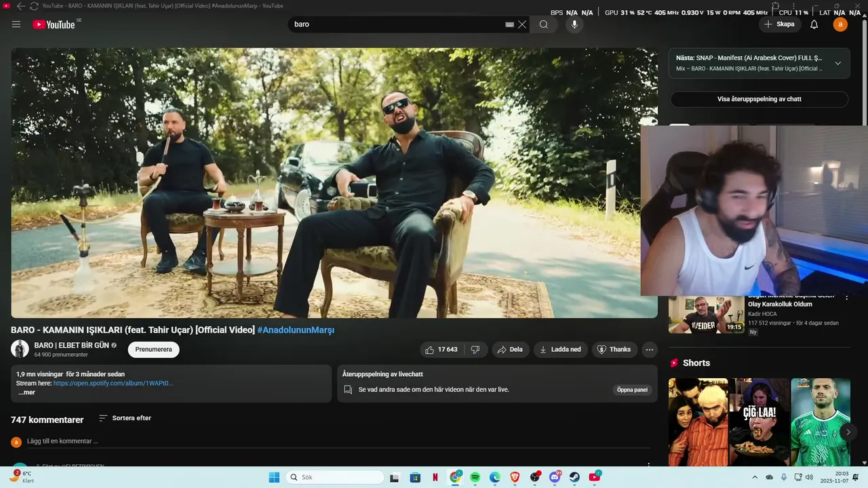Open the BARO | ELBET BİR GÜN channel name

click(72, 345)
